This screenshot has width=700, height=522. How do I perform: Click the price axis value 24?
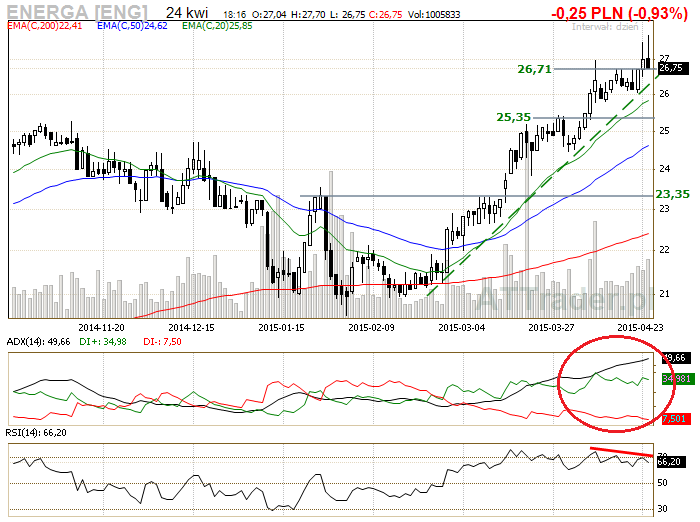tap(665, 169)
